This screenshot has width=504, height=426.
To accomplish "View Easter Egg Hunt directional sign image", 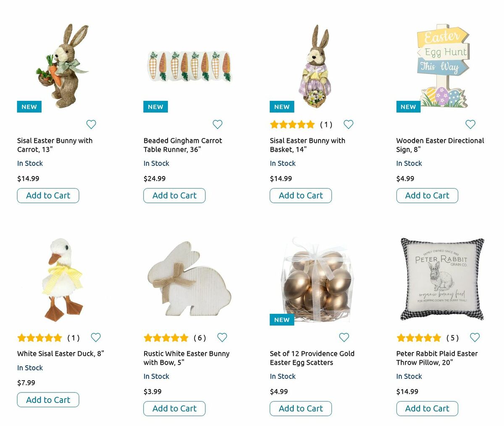I will (443, 66).
